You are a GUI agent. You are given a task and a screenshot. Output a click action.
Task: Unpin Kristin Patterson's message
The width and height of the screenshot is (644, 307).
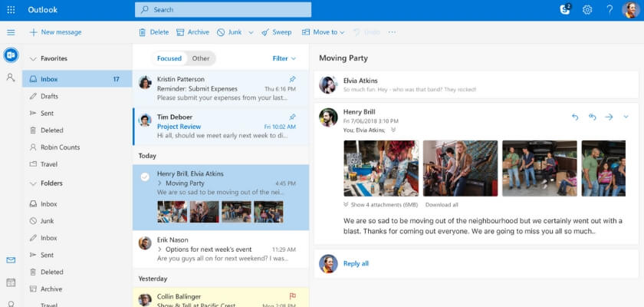[x=292, y=79]
